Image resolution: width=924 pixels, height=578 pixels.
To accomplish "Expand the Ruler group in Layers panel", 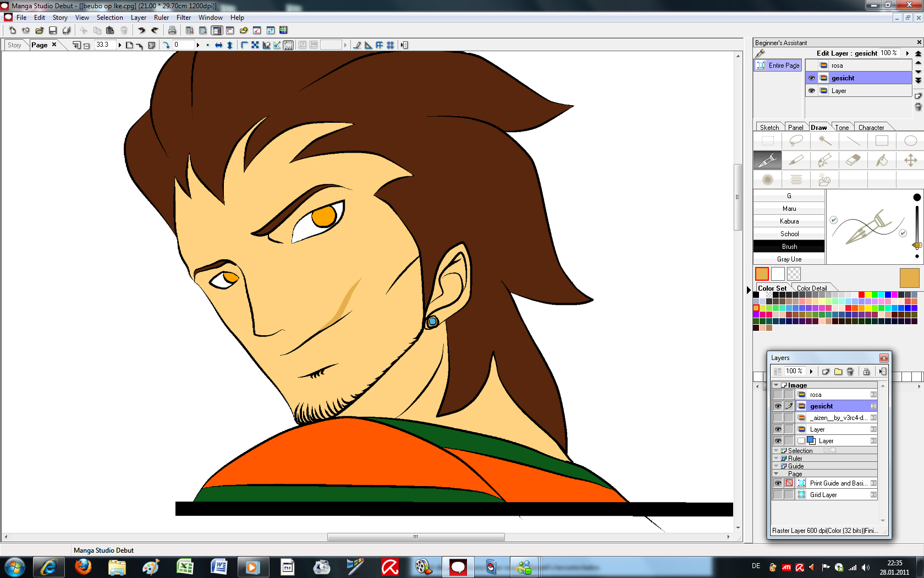I will 776,459.
